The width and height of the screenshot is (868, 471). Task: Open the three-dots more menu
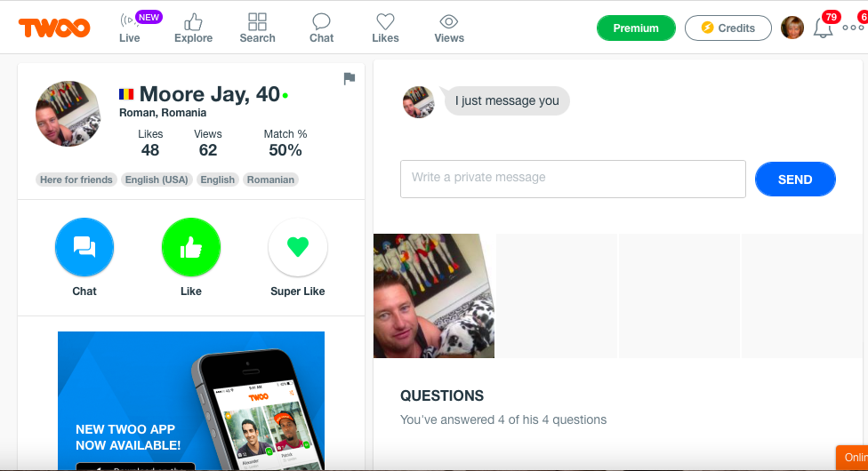[853, 28]
